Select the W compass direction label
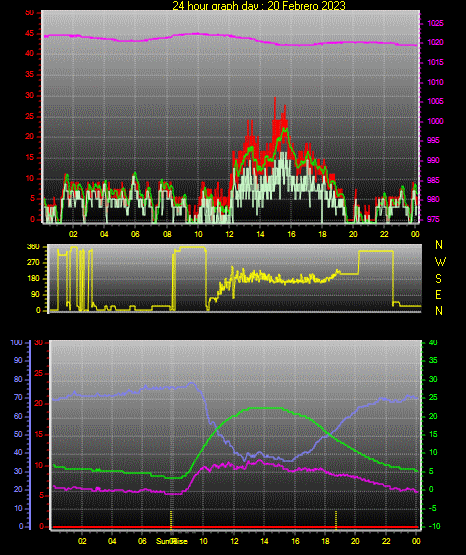The height and width of the screenshot is (555, 466). 440,262
